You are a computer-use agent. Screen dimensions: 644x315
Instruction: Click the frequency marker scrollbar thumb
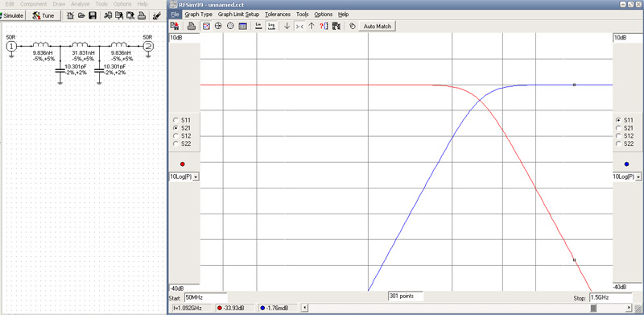click(594, 308)
